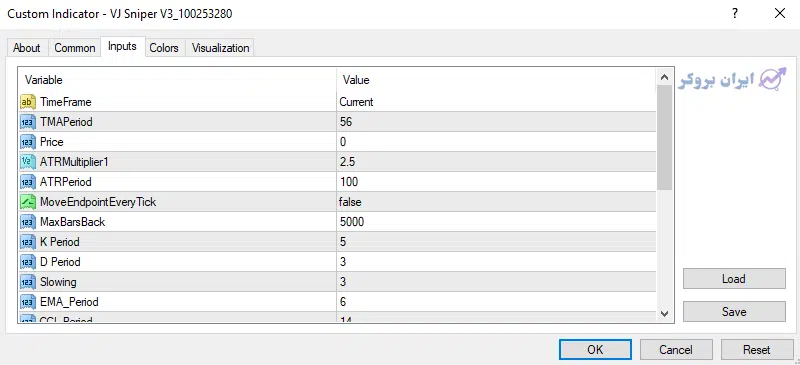The width and height of the screenshot is (800, 365).
Task: Click the integer icon beside Price
Action: coord(28,142)
